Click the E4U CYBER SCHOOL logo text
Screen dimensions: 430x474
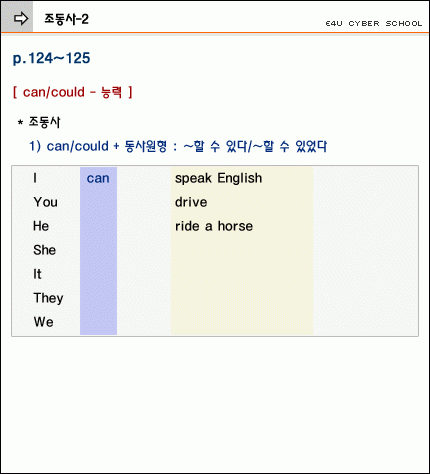coord(374,24)
